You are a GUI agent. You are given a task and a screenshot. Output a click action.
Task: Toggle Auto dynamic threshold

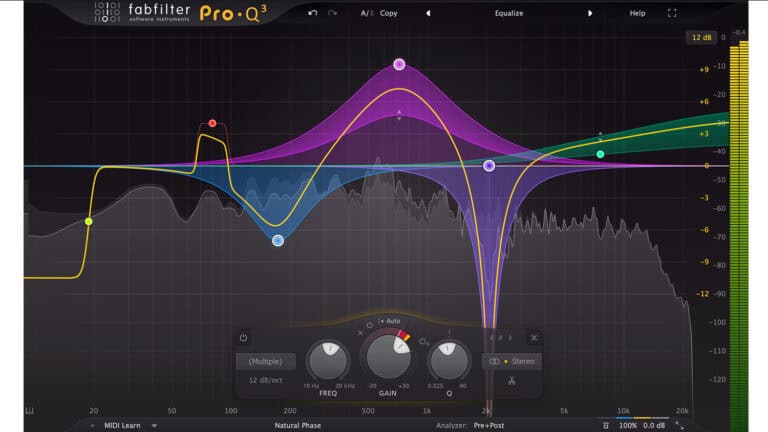point(390,321)
